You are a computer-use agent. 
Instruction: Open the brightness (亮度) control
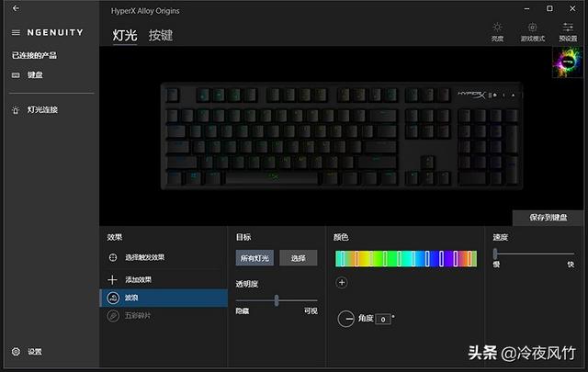click(497, 31)
